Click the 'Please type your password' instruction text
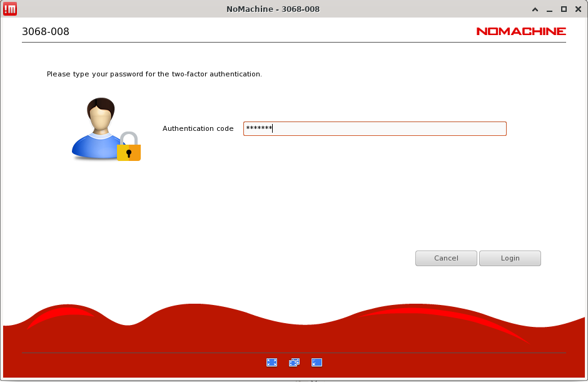 click(x=154, y=75)
